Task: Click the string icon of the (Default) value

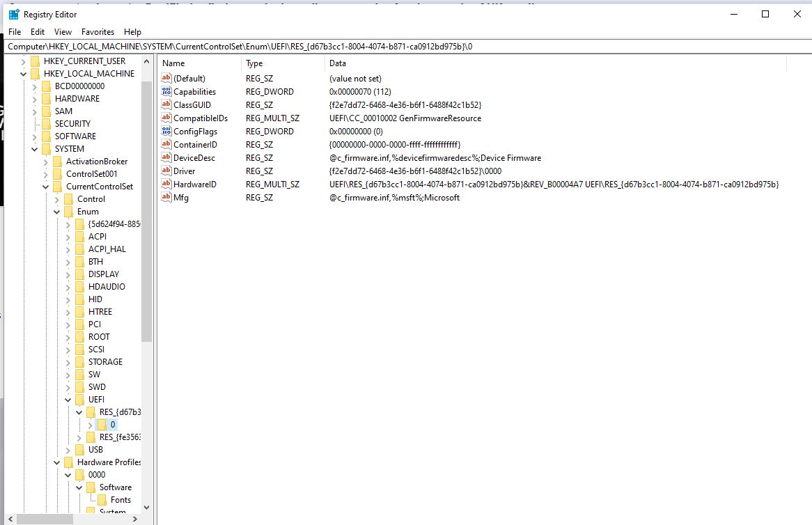Action: click(x=166, y=78)
